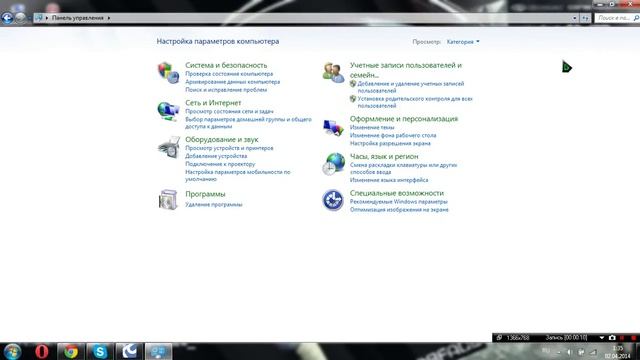The image size is (640, 360).
Task: Launch Opera from the taskbar
Action: coord(42,351)
